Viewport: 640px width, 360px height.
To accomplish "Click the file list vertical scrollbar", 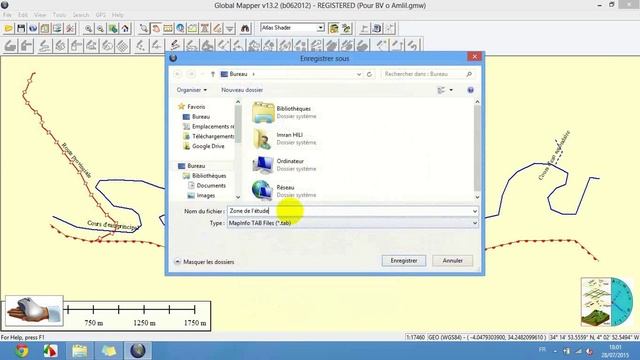I will point(477,149).
